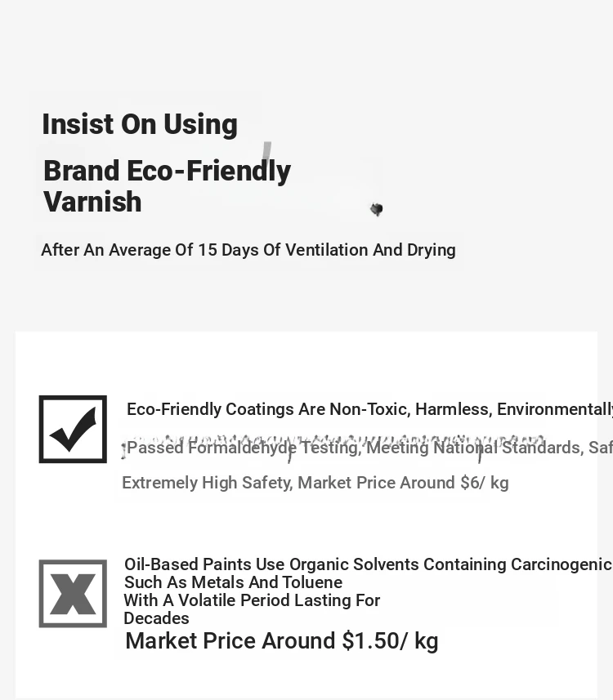Click the word "Varnish" in the title
Image resolution: width=613 pixels, height=700 pixels.
92,202
